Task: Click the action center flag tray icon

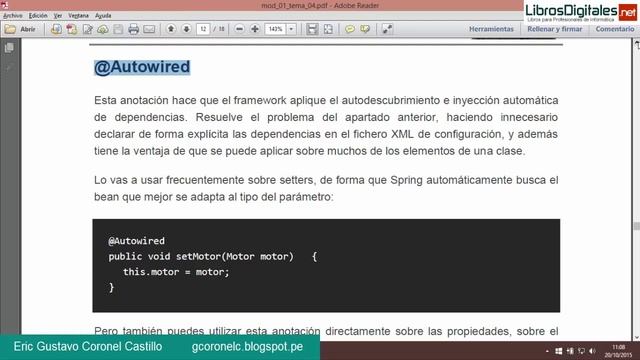Action: (570, 351)
